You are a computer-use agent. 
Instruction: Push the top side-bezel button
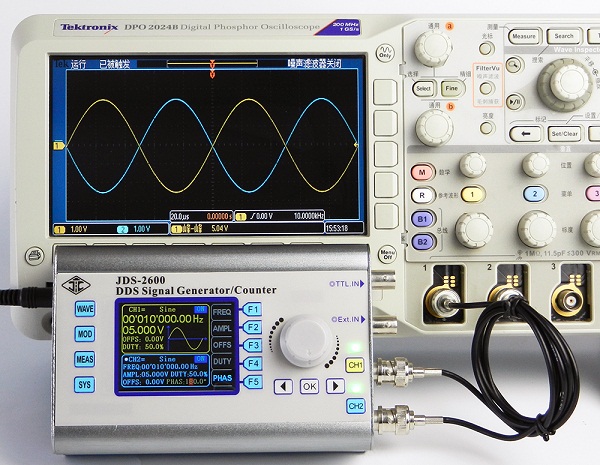click(x=385, y=92)
